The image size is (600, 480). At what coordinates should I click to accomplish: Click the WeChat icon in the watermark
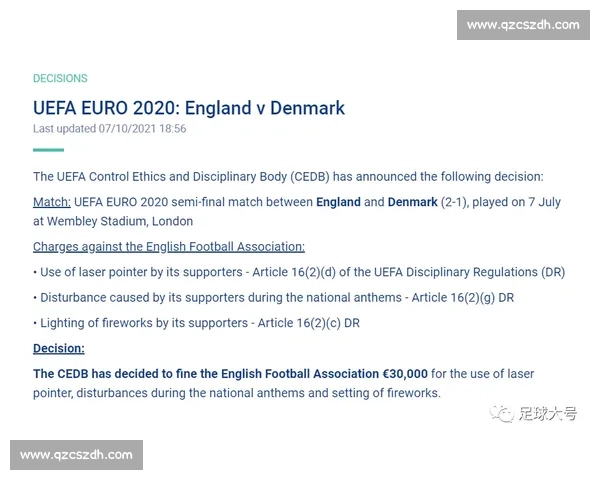coord(505,413)
